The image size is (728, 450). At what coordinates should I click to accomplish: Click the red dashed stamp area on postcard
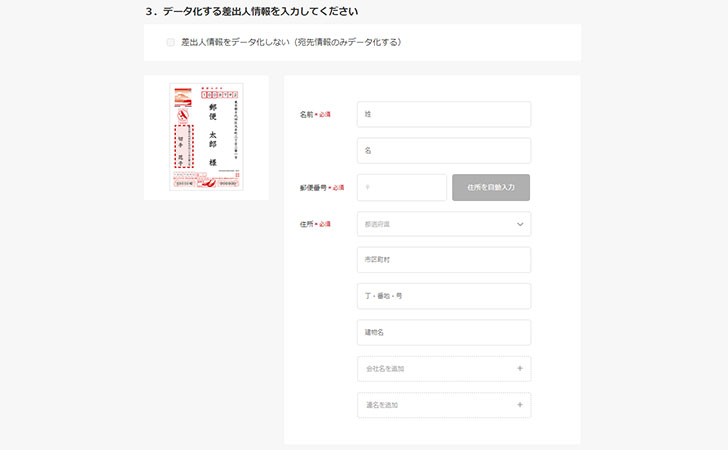(x=183, y=146)
